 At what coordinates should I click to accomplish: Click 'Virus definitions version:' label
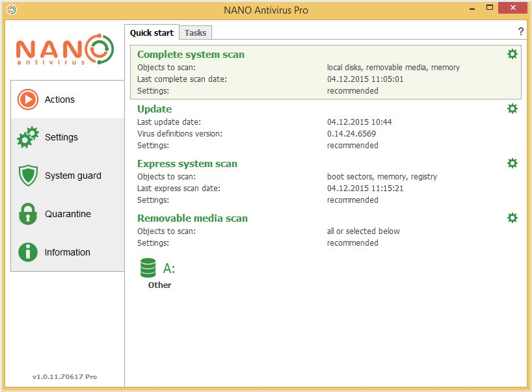pos(180,134)
